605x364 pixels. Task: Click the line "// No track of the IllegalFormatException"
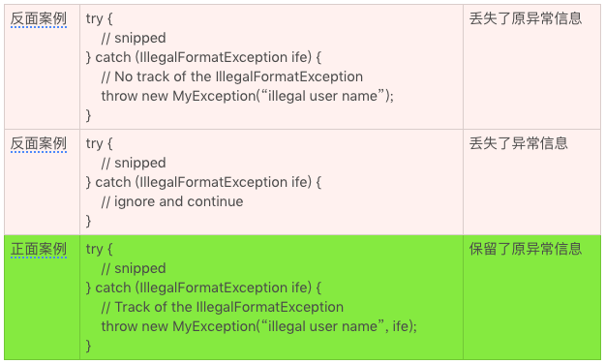pos(232,76)
